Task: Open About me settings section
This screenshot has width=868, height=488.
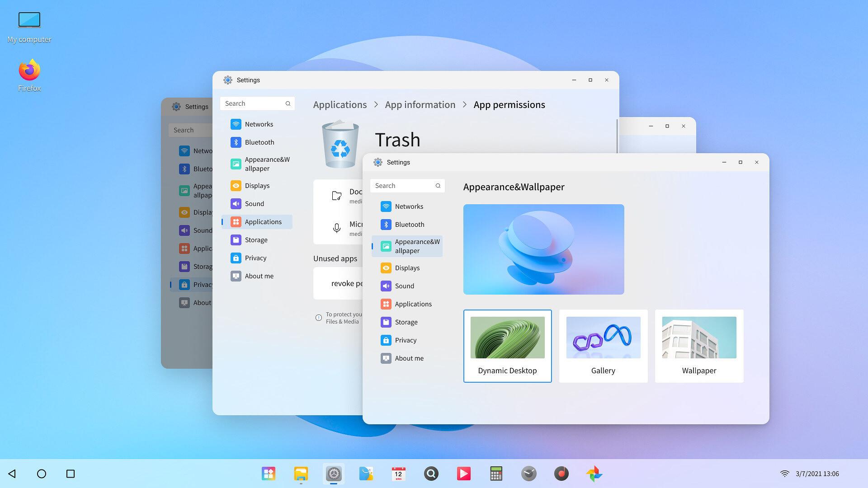Action: point(409,357)
